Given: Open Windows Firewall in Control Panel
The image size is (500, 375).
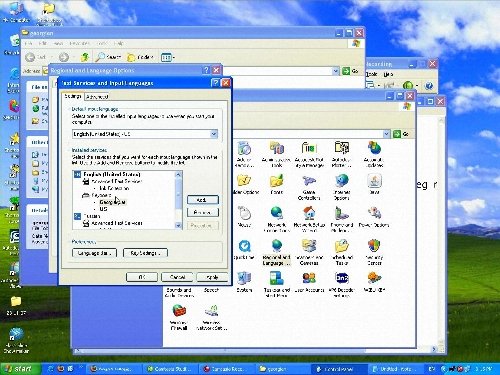Looking at the screenshot, I should pos(179,317).
